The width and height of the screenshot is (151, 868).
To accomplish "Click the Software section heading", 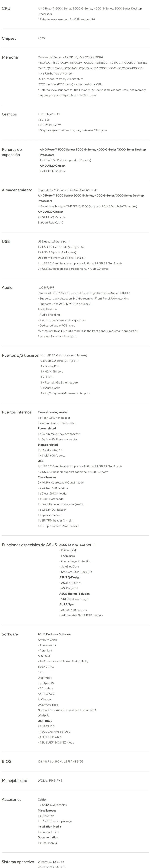I will click(x=10, y=634).
